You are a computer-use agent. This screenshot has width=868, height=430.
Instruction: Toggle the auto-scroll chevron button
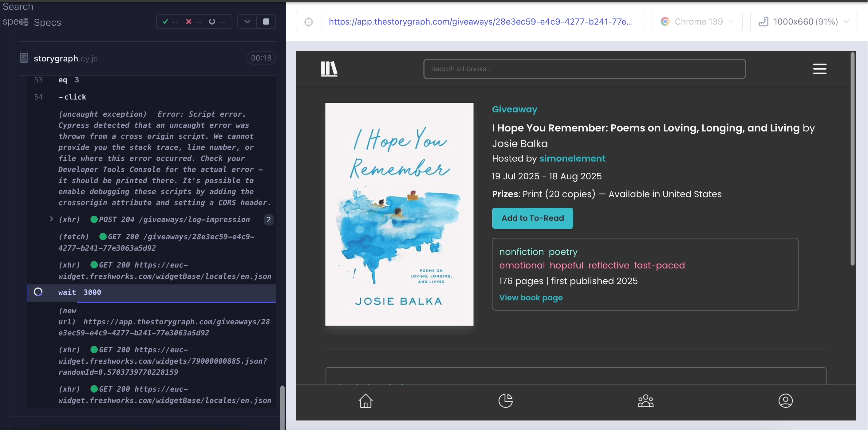tap(247, 21)
